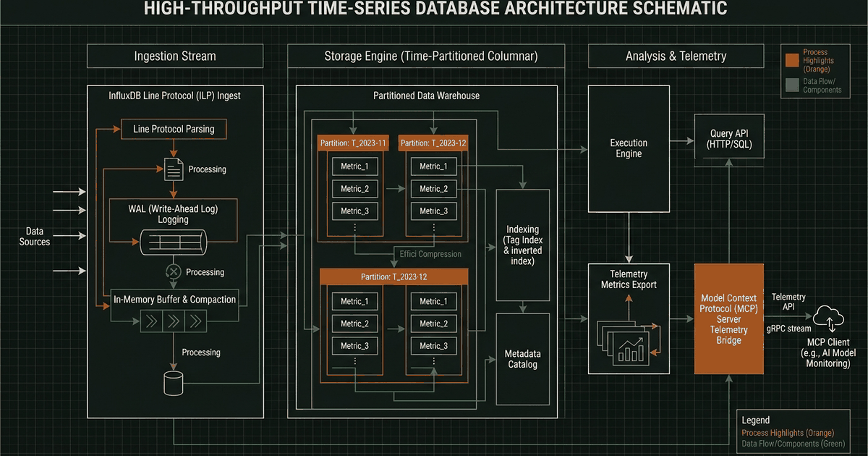Image resolution: width=868 pixels, height=456 pixels.
Task: Click Process Highlights (Orange) in the bottom legend
Action: click(788, 433)
